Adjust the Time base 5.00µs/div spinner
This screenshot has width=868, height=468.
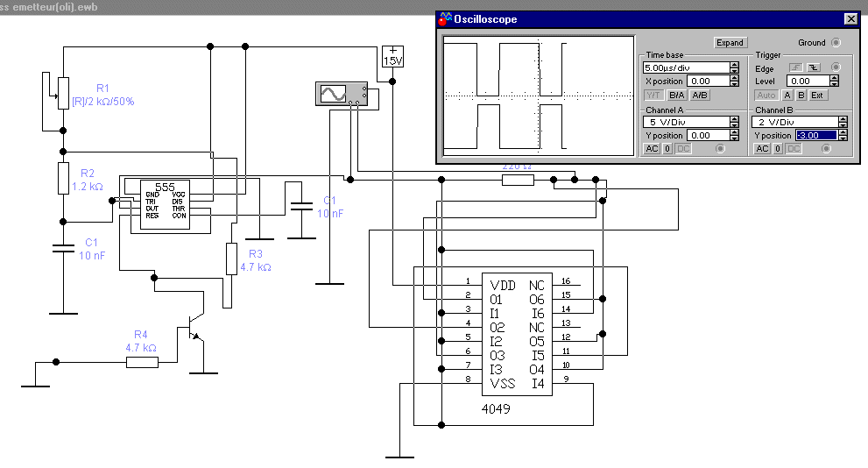click(734, 67)
